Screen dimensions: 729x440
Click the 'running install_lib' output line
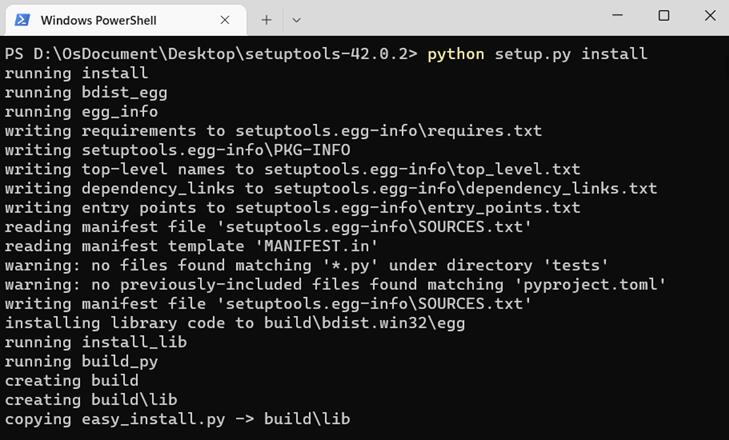[x=96, y=342]
